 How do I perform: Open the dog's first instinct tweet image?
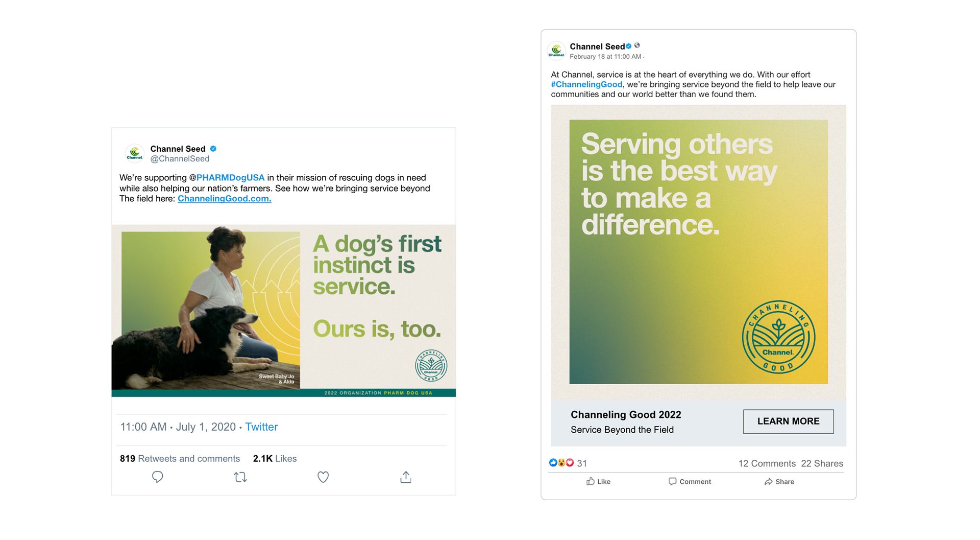[284, 311]
